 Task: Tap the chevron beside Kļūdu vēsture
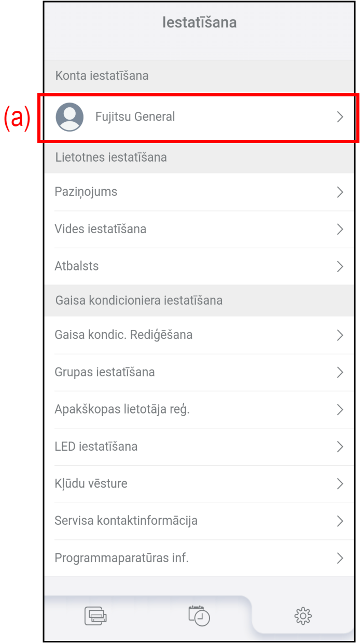pyautogui.click(x=340, y=484)
